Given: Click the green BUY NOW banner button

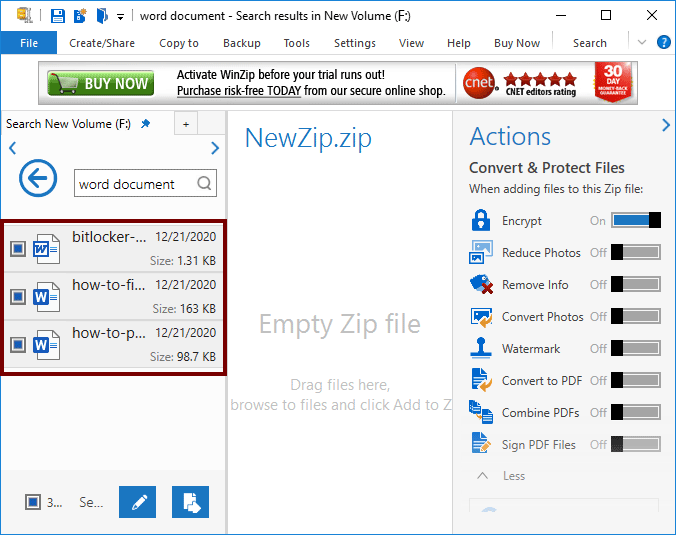Looking at the screenshot, I should pyautogui.click(x=100, y=83).
